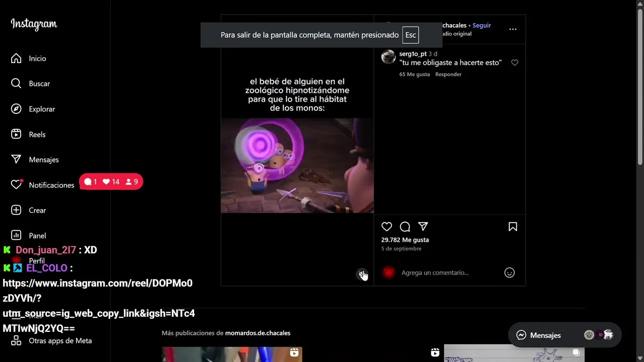Click Don_juan_2l7 chat username
The width and height of the screenshot is (644, 362).
click(x=46, y=250)
